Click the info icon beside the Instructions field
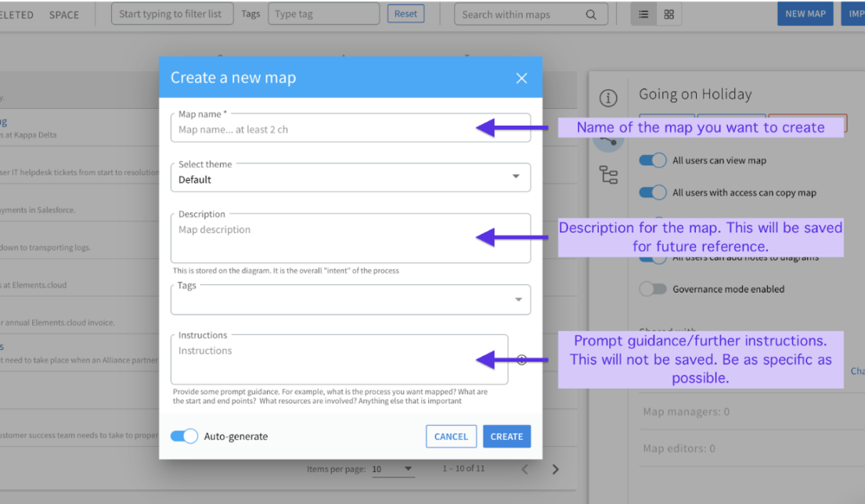The width and height of the screenshot is (865, 504). [521, 358]
